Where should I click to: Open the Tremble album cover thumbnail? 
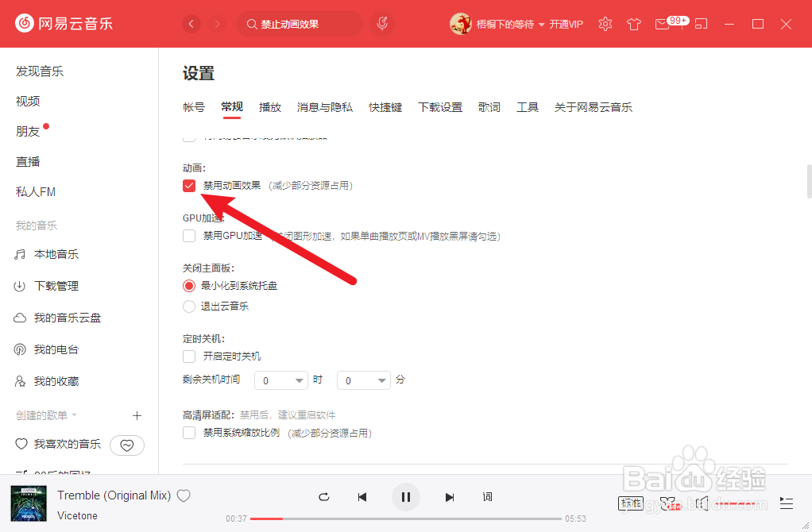(x=29, y=503)
